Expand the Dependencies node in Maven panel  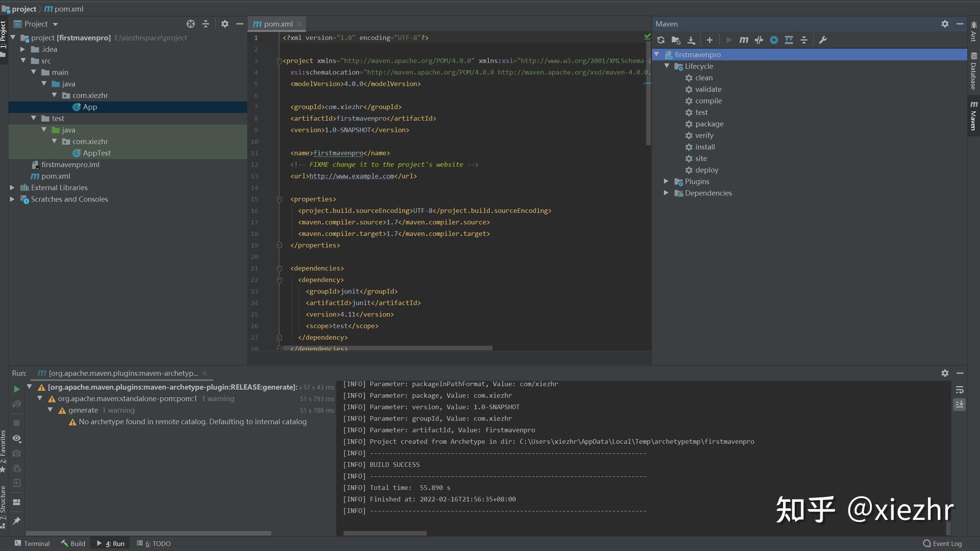point(666,193)
